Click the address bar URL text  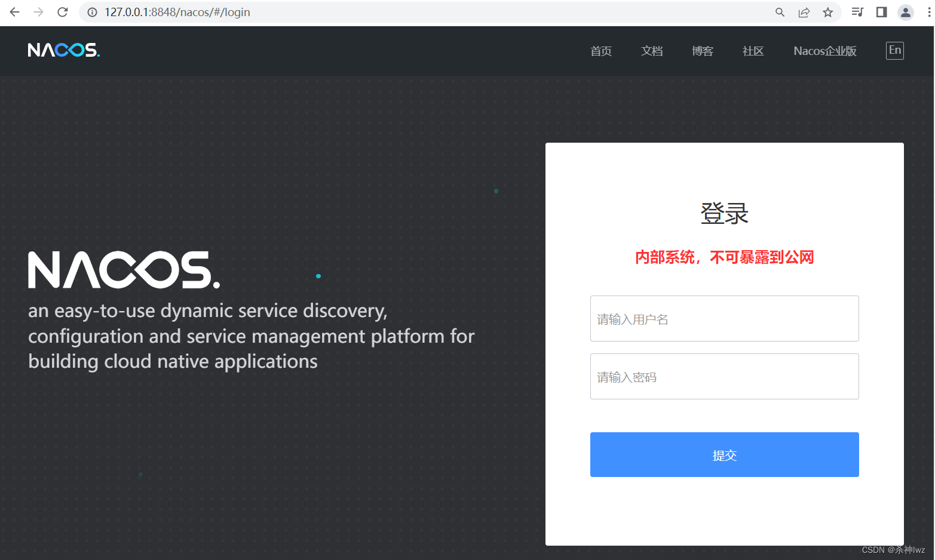[177, 12]
